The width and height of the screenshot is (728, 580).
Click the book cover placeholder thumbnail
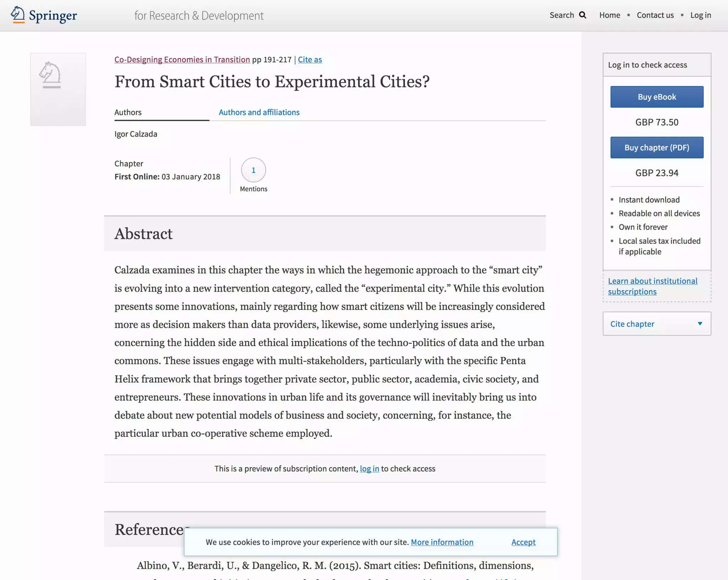(58, 89)
